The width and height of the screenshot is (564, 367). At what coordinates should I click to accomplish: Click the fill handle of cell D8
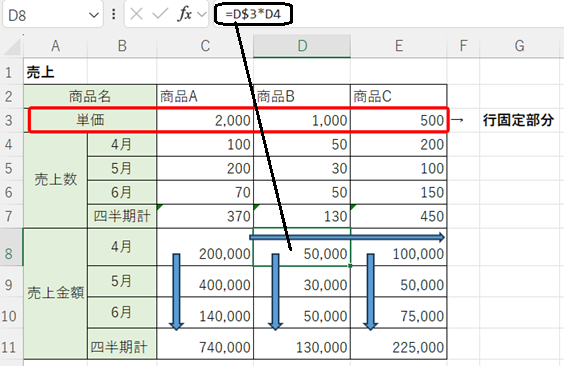pyautogui.click(x=350, y=266)
